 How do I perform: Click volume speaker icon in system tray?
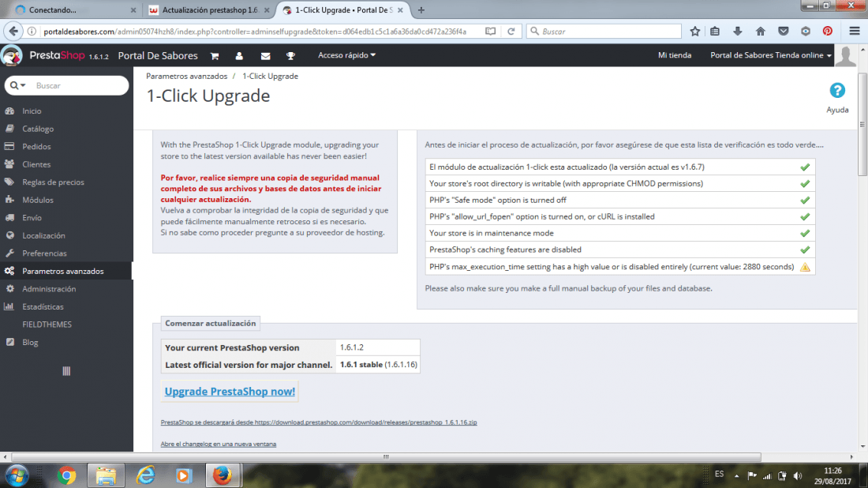click(x=798, y=476)
